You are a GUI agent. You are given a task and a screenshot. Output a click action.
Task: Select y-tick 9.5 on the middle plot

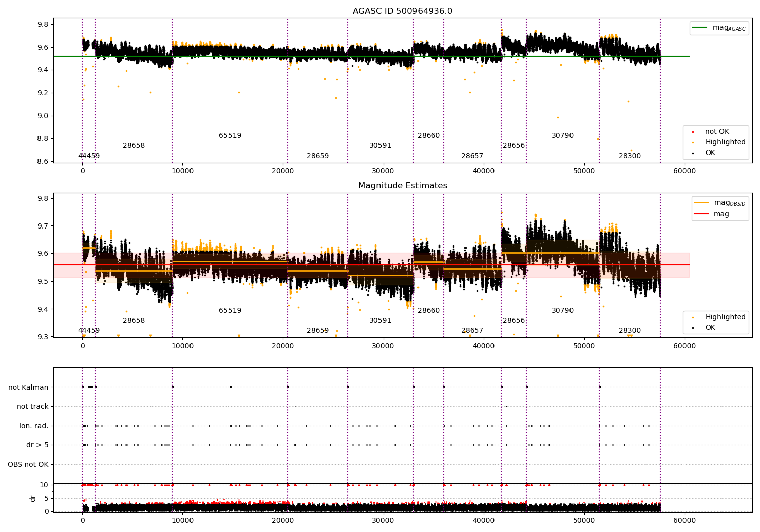coord(43,282)
